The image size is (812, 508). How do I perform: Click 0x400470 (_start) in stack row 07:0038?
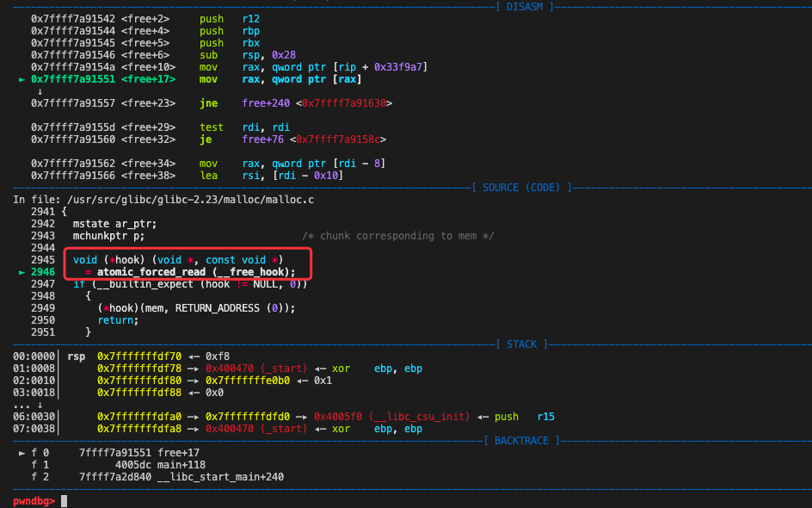[256, 429]
